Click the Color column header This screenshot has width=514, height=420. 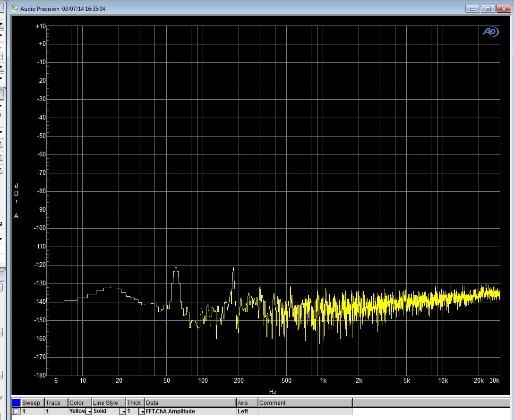tap(80, 403)
